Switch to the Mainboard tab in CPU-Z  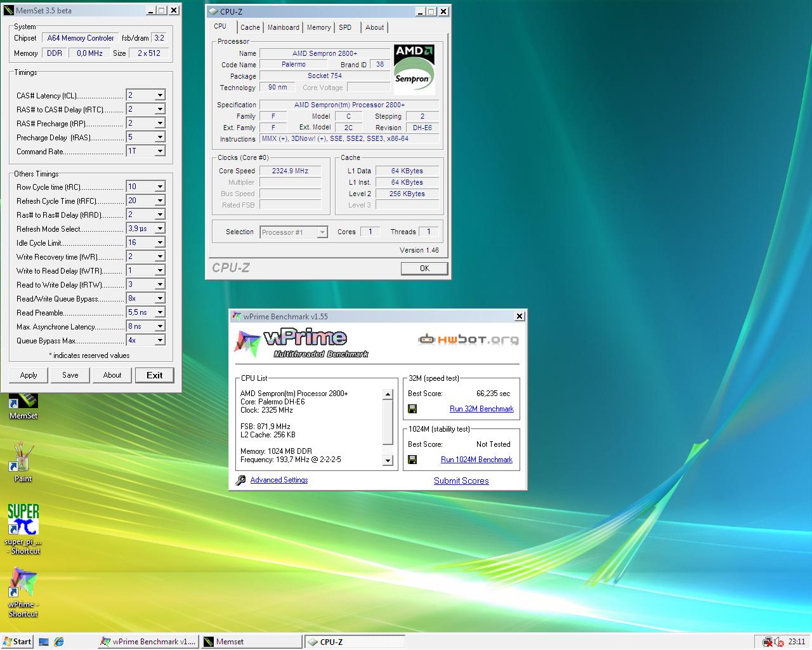tap(284, 27)
